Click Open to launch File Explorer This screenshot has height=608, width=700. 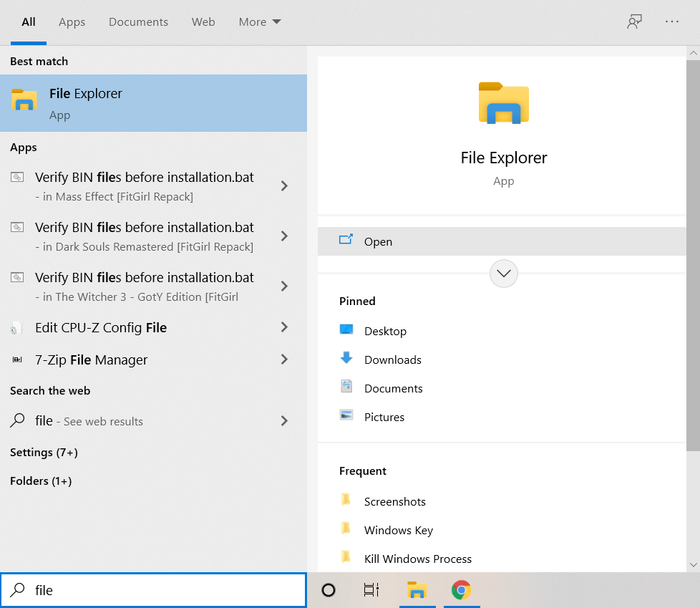click(378, 241)
